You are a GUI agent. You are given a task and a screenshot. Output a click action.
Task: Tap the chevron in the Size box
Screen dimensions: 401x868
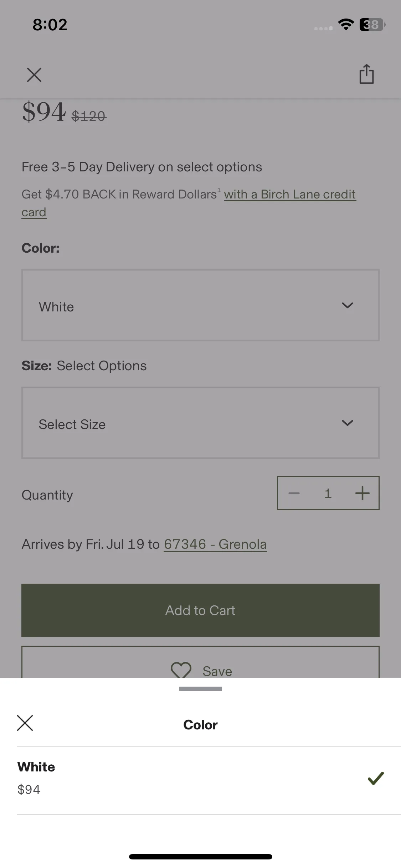pyautogui.click(x=347, y=423)
